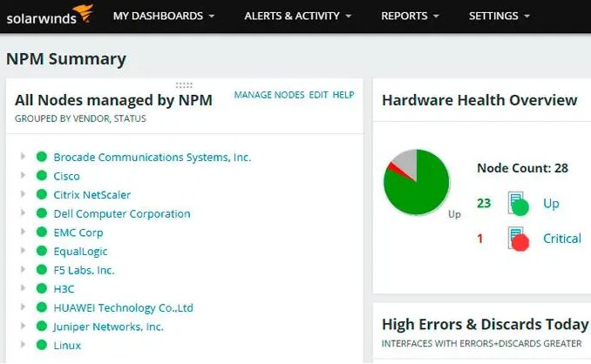Open the Up hardware health link
Screen dimensions: 591x364
pos(551,204)
